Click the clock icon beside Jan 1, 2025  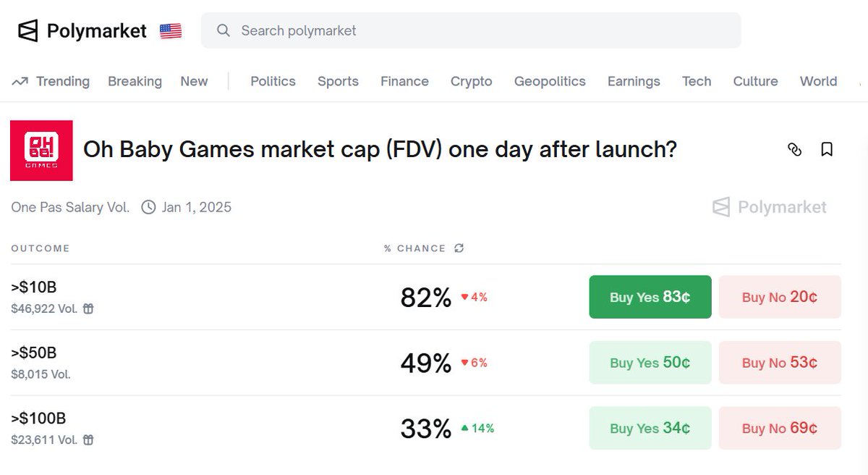coord(148,207)
